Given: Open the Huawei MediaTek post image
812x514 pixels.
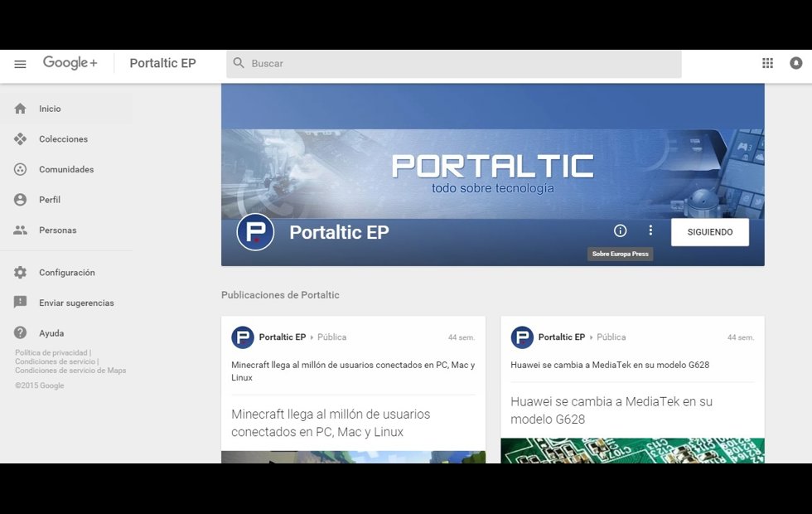Looking at the screenshot, I should pos(632,451).
